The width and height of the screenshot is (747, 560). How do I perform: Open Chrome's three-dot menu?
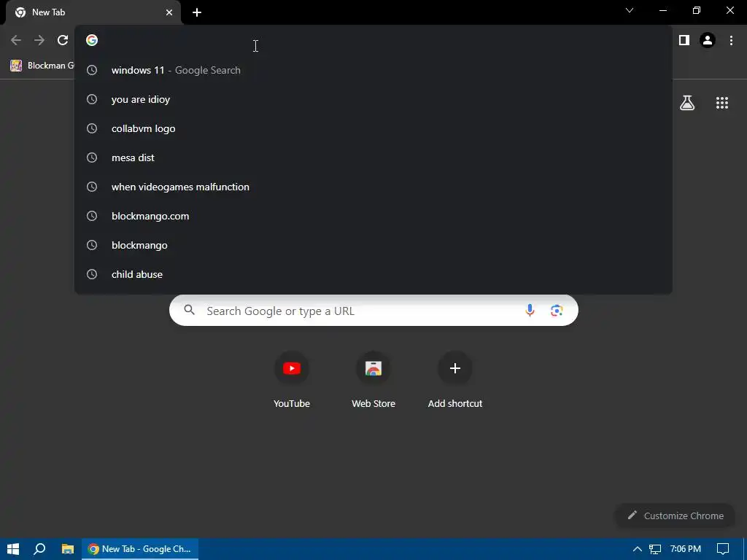(x=731, y=41)
